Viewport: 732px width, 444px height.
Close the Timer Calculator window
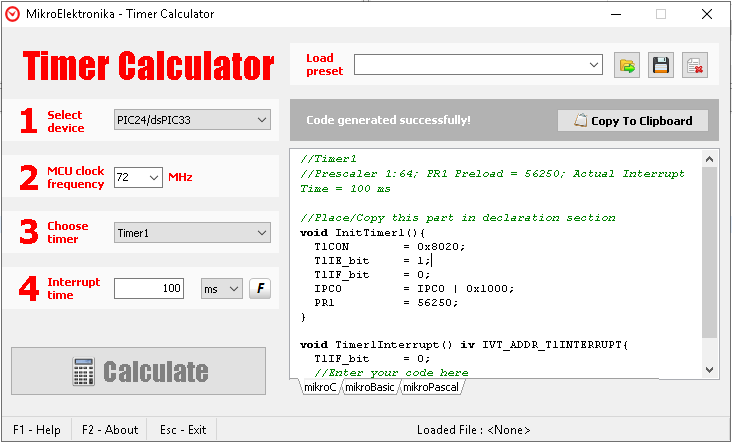coord(707,14)
